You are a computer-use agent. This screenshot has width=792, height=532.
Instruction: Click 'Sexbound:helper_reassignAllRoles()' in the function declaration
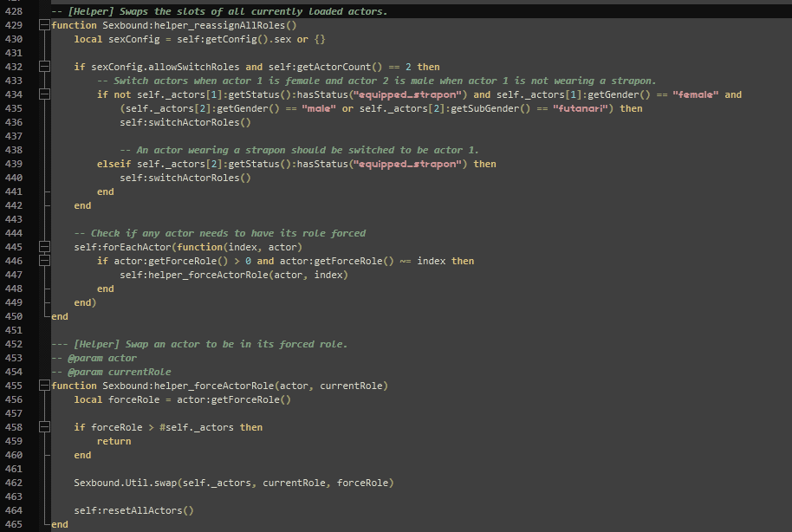click(199, 25)
